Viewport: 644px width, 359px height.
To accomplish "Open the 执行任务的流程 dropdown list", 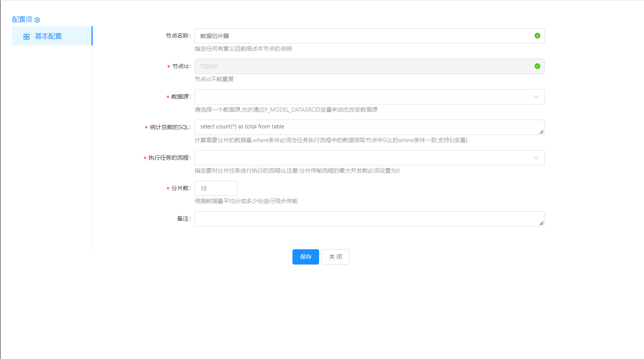I will pos(362,158).
